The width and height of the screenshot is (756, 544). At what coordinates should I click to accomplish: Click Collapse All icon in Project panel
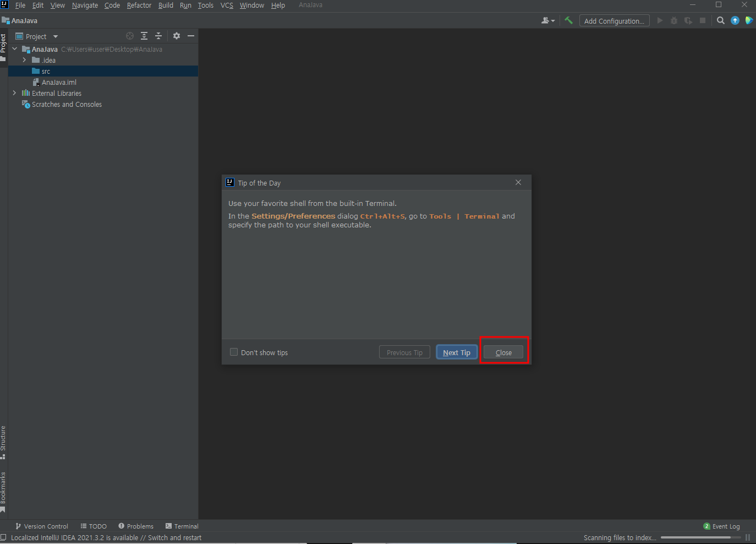click(158, 36)
